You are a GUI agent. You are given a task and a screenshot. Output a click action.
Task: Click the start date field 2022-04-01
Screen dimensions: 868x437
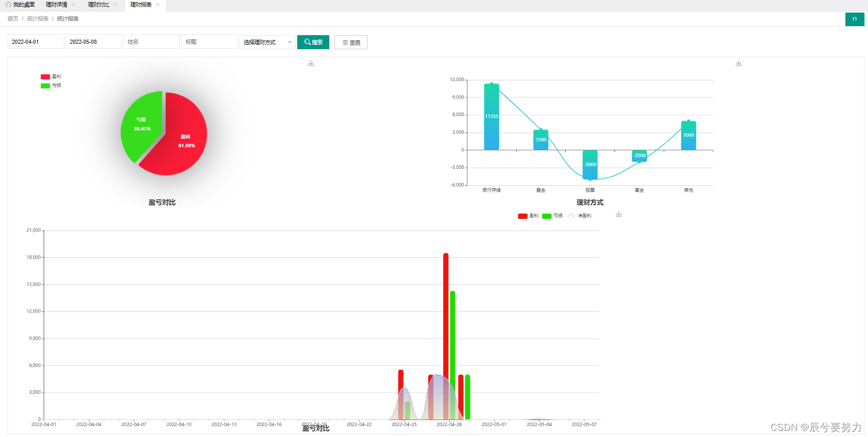pyautogui.click(x=36, y=42)
